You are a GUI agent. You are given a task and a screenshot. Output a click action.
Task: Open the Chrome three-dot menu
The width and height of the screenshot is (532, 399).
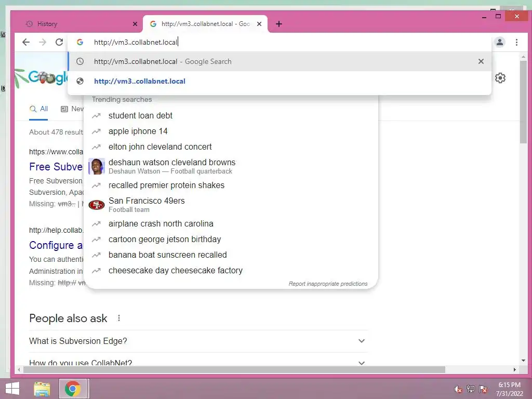516,42
